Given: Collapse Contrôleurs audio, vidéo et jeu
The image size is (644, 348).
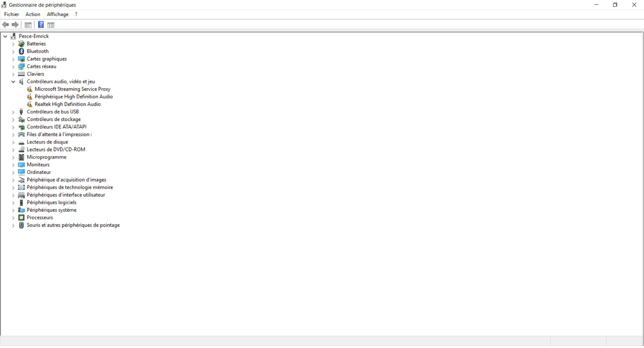Looking at the screenshot, I should point(13,82).
